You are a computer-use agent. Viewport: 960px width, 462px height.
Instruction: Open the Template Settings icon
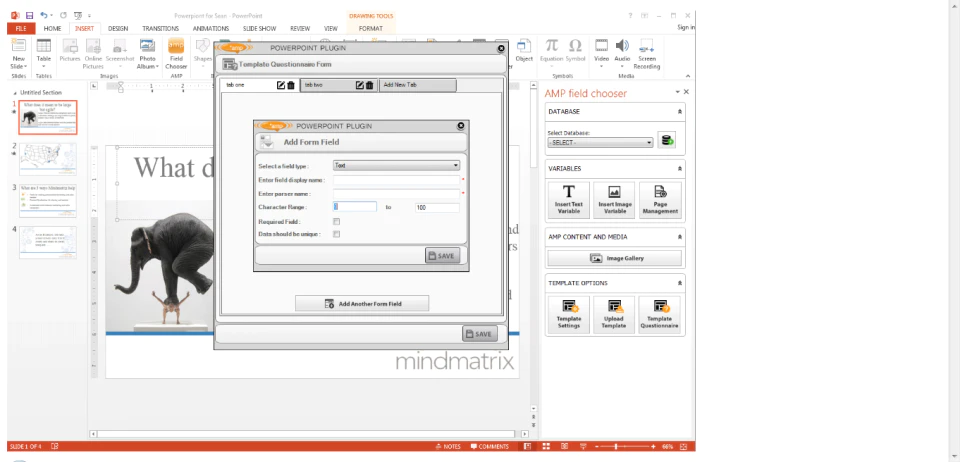(569, 315)
